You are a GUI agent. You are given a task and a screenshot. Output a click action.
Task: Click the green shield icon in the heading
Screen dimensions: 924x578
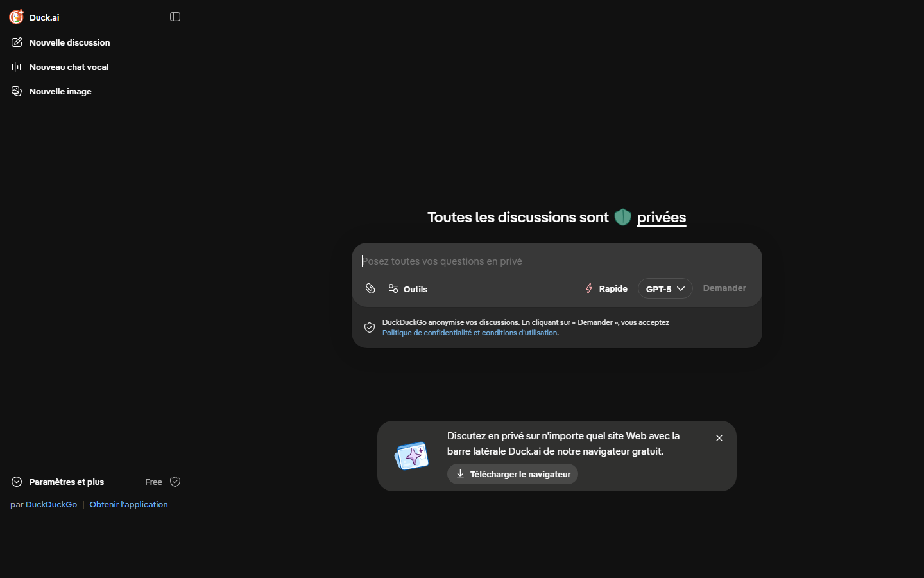coord(623,217)
